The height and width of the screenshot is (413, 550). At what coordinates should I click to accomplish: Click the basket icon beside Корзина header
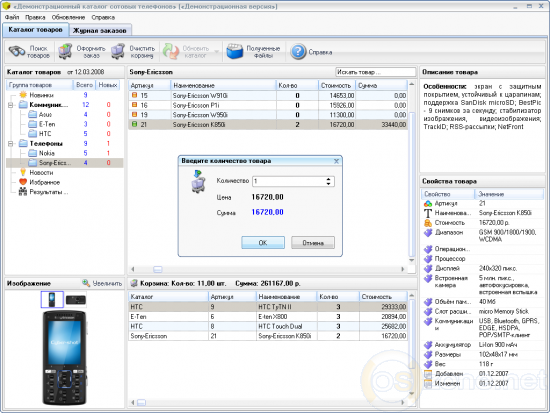tap(134, 283)
